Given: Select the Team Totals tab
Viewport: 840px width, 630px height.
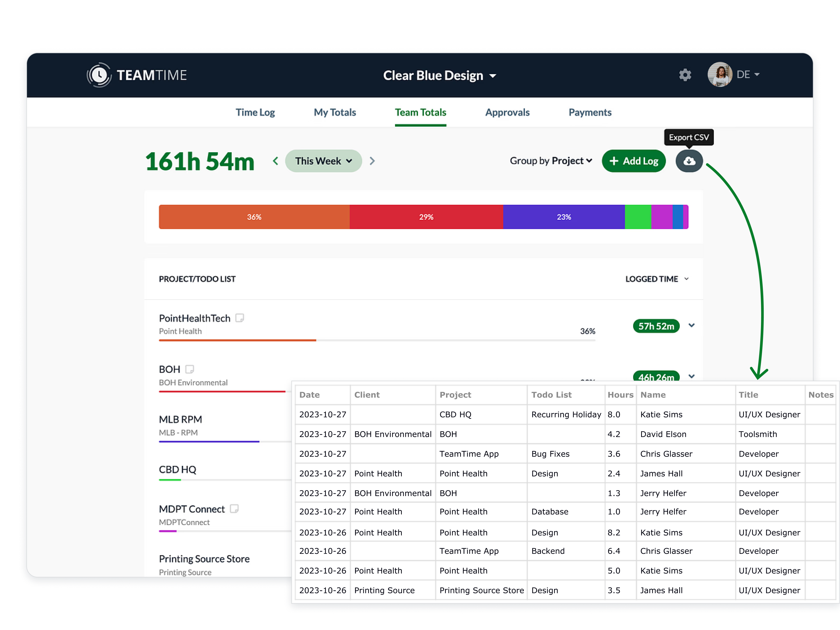Looking at the screenshot, I should (x=420, y=112).
